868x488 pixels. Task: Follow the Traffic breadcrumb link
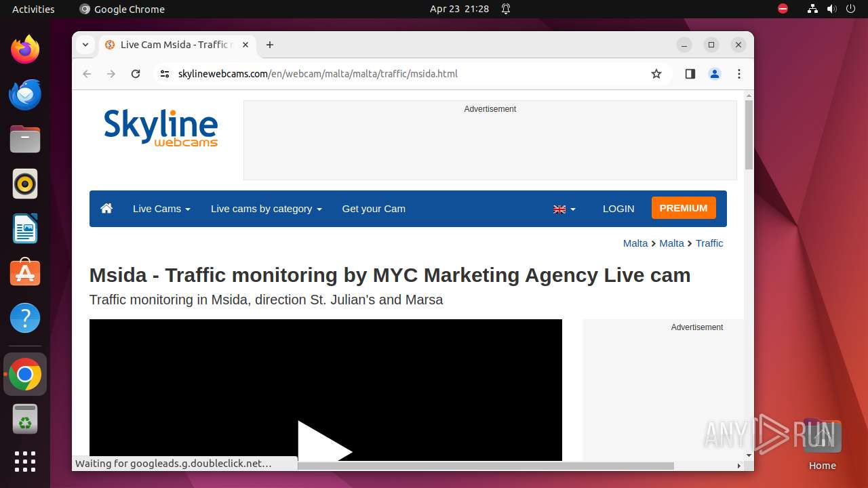tap(709, 243)
